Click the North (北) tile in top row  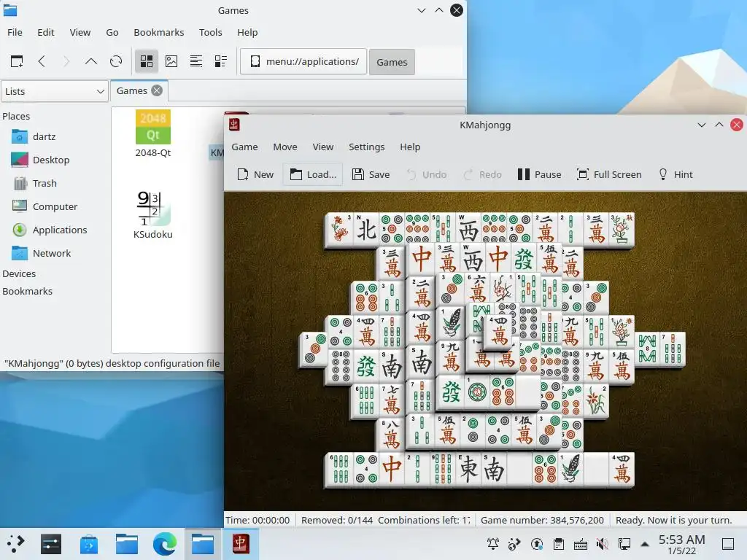coord(366,230)
